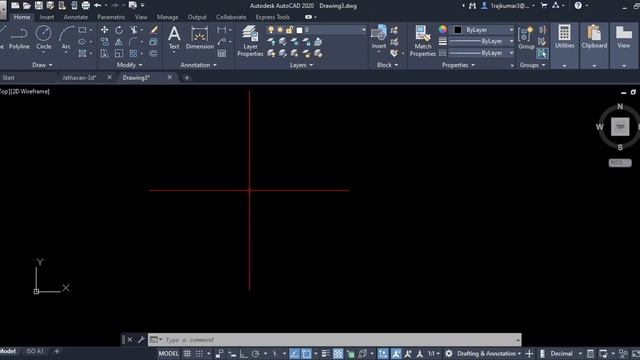Click the Group objects tool
The height and width of the screenshot is (360, 640).
coord(526,38)
